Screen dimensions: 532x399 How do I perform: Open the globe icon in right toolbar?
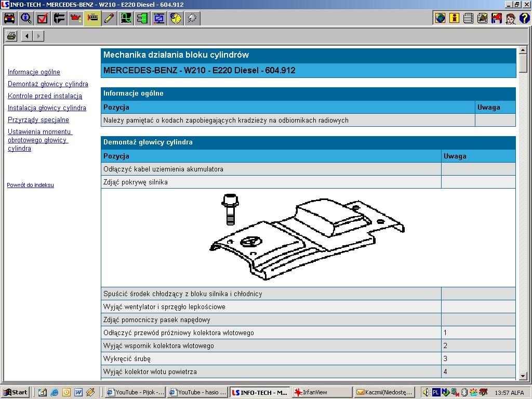pyautogui.click(x=440, y=18)
